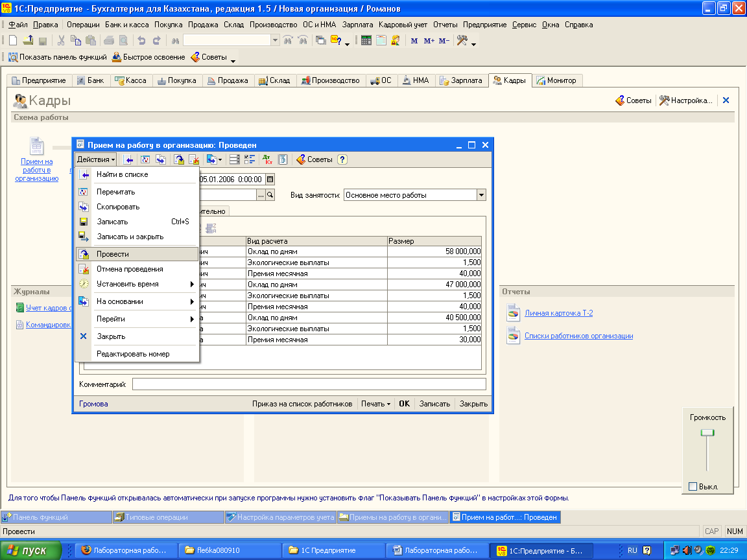Expand the main toolbar search combo box arrow
Viewport: 747px width, 560px height.
coord(275,41)
